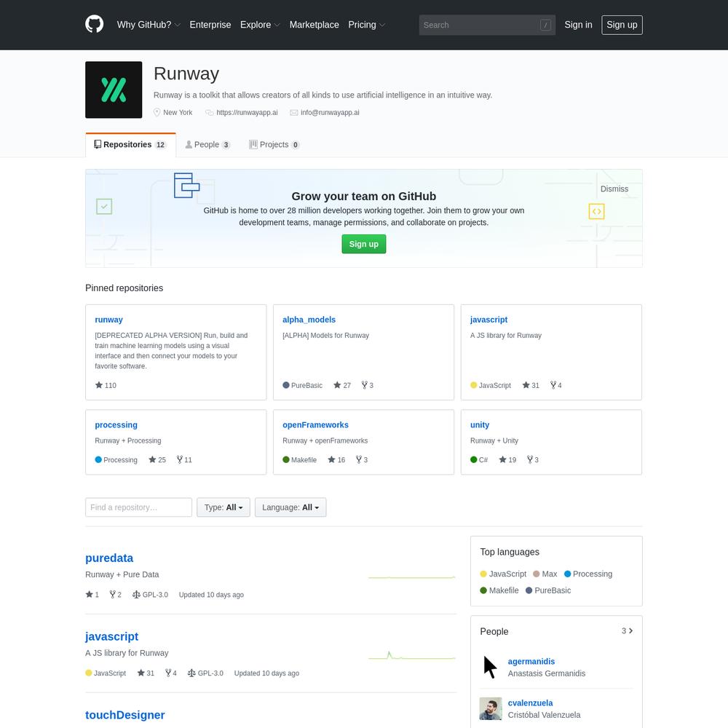Screen dimensions: 728x728
Task: Click the puredata activity sparkline graph
Action: [412, 577]
